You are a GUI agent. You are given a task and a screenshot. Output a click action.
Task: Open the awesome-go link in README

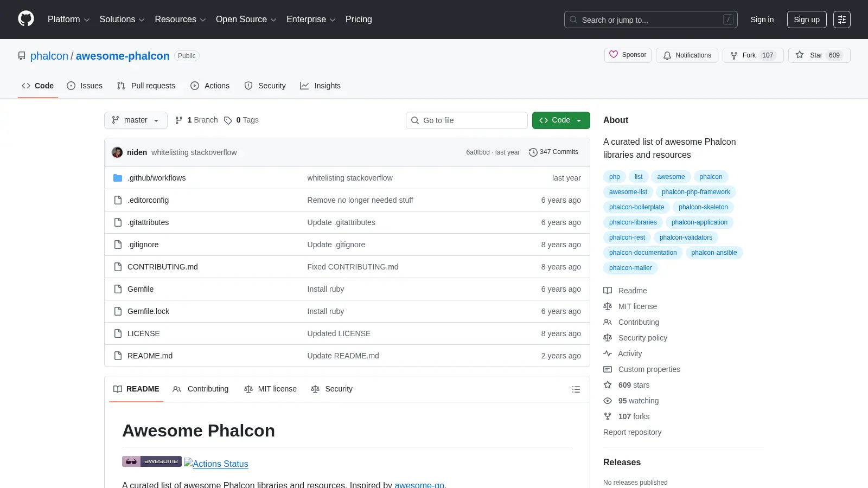tap(419, 485)
